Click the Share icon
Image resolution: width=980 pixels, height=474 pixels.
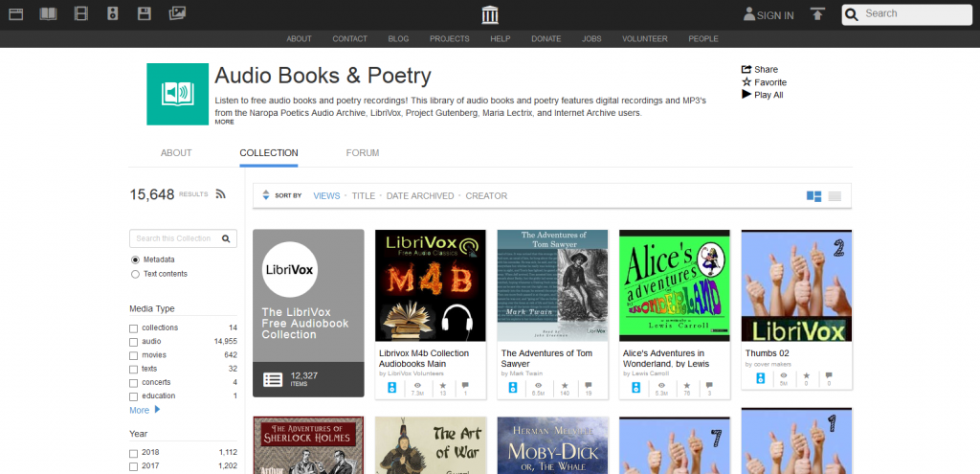(x=746, y=69)
